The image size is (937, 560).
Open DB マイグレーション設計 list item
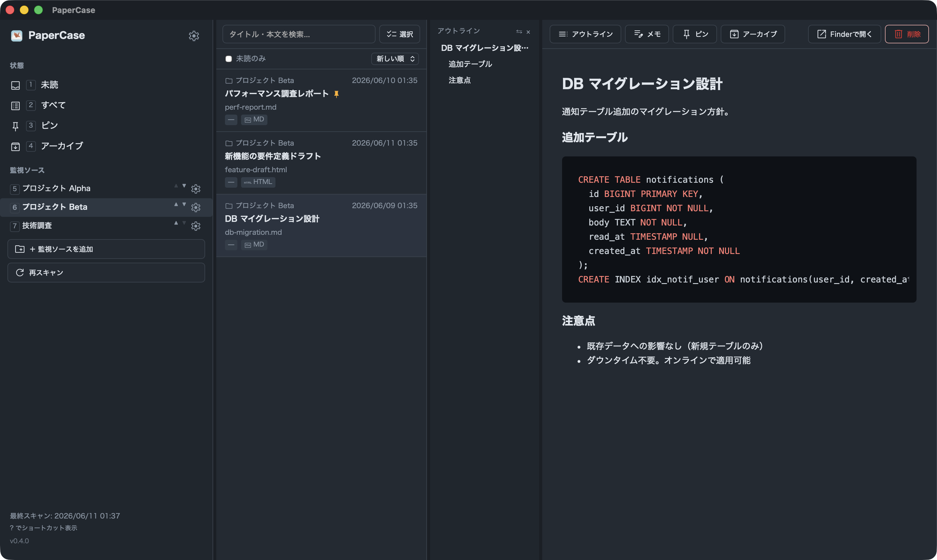tap(322, 226)
